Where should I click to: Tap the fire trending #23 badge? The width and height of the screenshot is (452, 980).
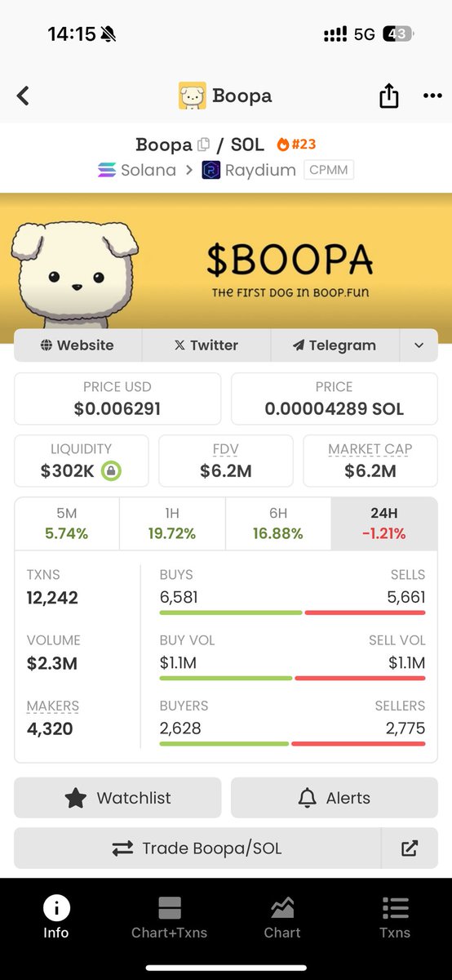pyautogui.click(x=296, y=145)
